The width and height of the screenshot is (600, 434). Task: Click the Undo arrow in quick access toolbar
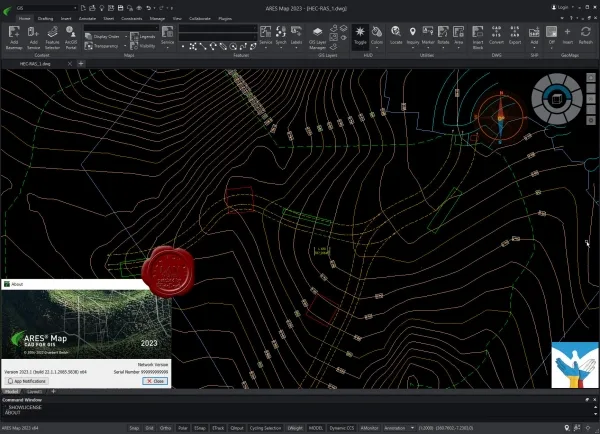pos(148,8)
